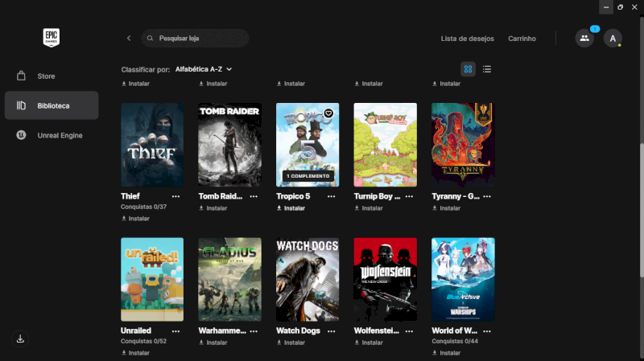Open the downloads icon in sidebar
This screenshot has height=361, width=644.
20,338
